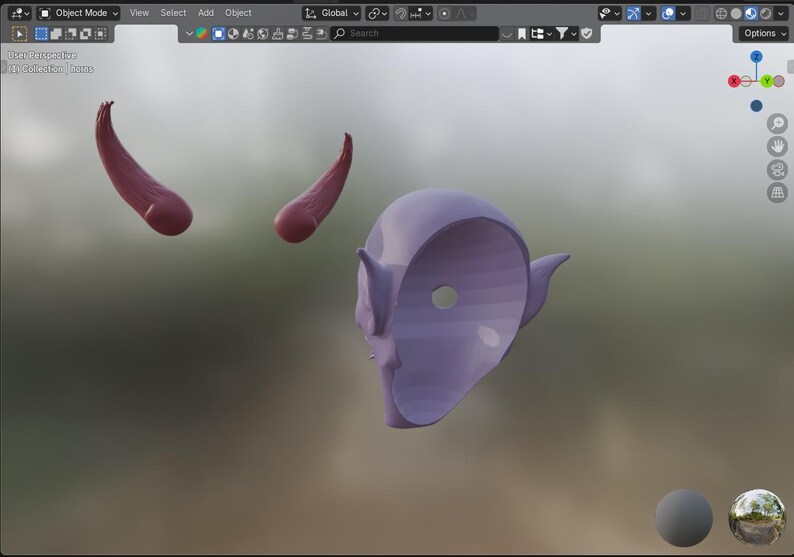
Task: Switch to material preview shading
Action: click(x=750, y=13)
